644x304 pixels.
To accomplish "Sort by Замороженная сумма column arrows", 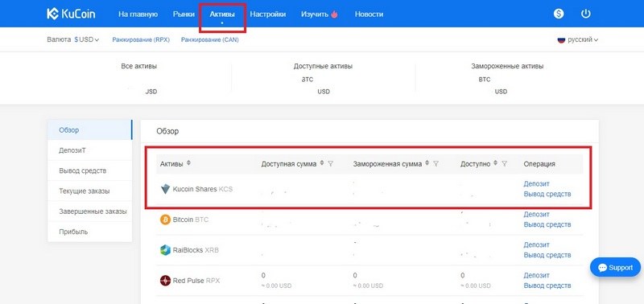I will [x=427, y=163].
